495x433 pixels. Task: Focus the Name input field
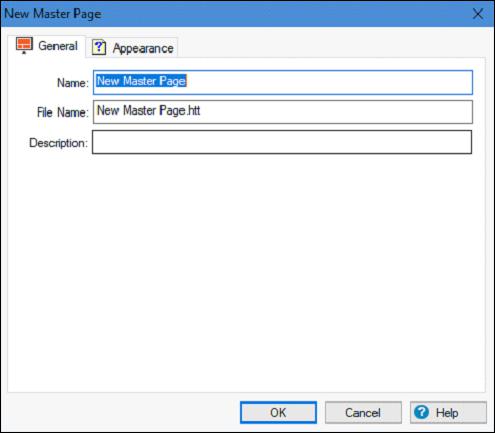point(283,82)
